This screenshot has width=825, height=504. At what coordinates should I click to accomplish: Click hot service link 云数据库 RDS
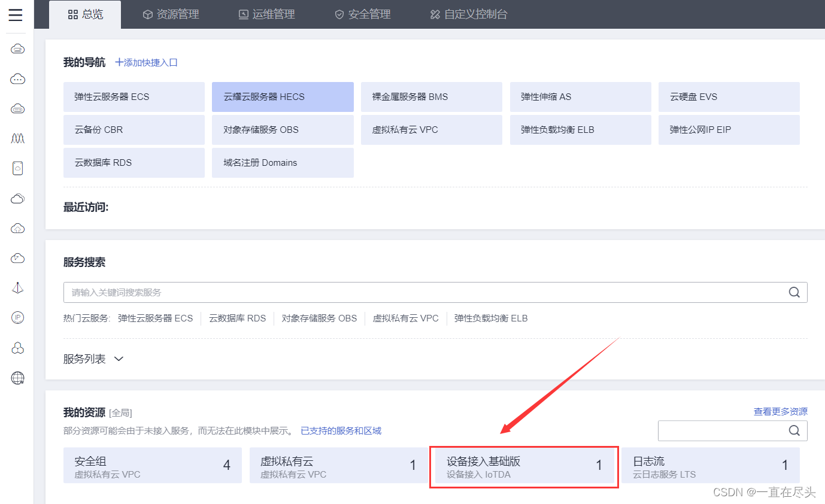click(237, 318)
